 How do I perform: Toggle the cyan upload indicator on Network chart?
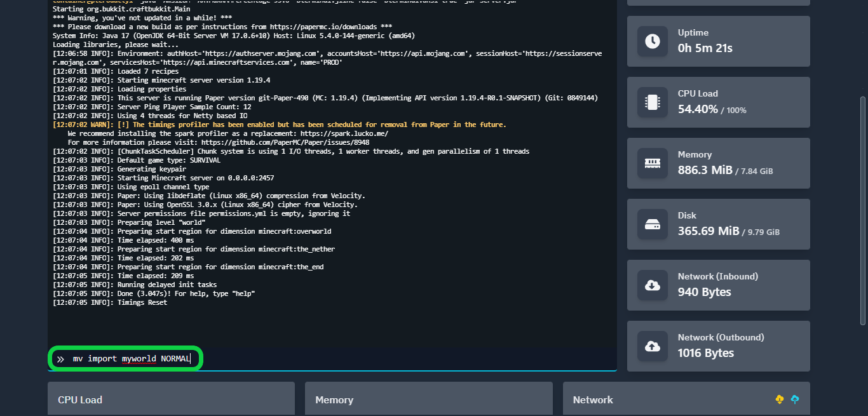pyautogui.click(x=794, y=399)
